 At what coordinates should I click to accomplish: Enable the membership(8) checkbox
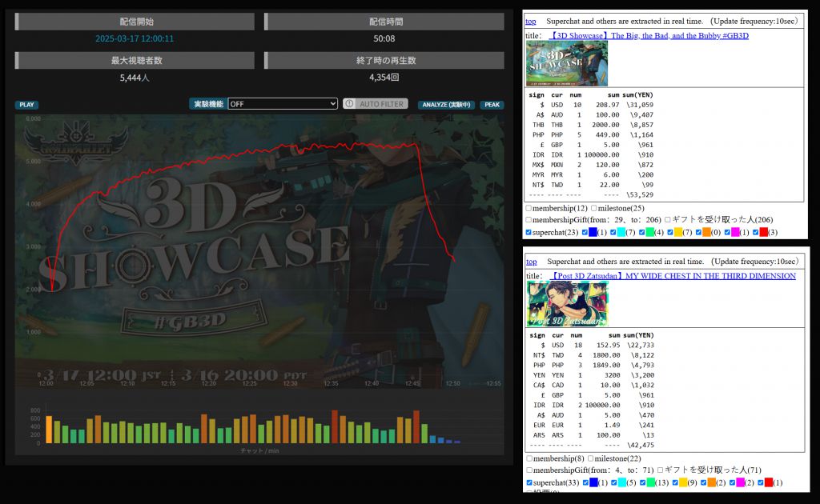[x=530, y=458]
